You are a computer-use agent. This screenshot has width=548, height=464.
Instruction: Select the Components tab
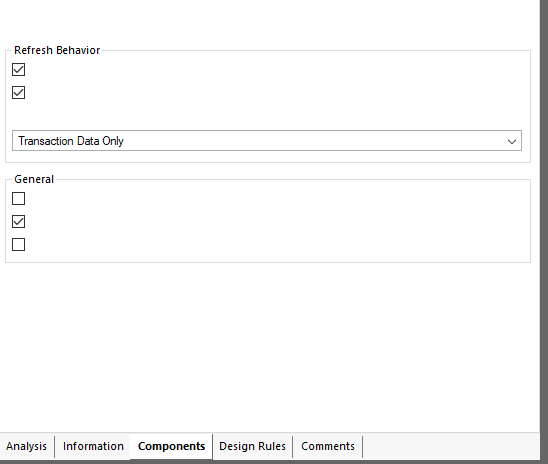click(171, 446)
